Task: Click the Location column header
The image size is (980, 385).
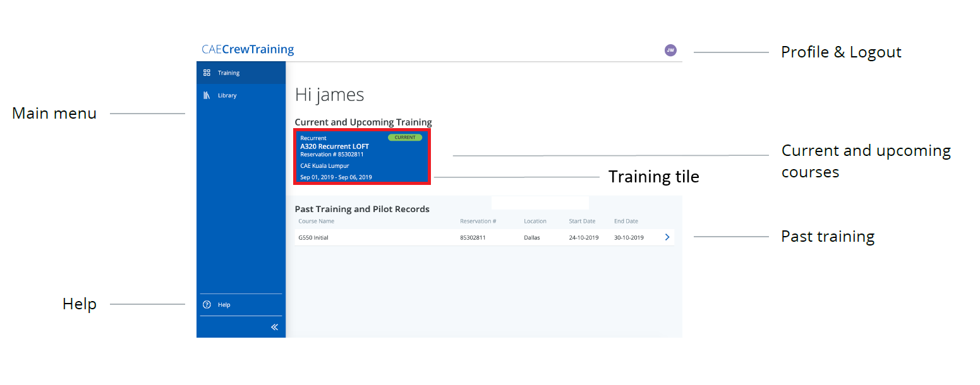Action: pos(535,221)
